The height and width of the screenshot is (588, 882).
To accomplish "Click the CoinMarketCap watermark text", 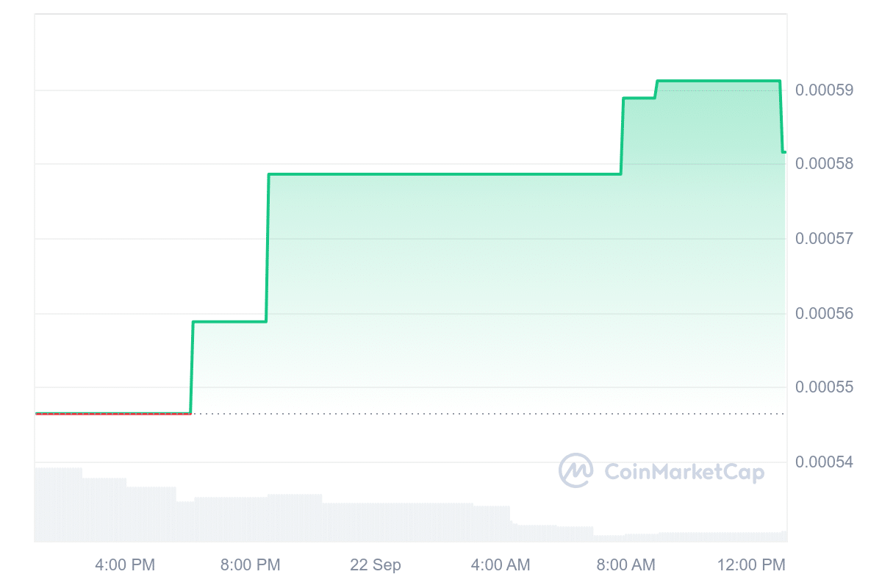I will click(684, 471).
